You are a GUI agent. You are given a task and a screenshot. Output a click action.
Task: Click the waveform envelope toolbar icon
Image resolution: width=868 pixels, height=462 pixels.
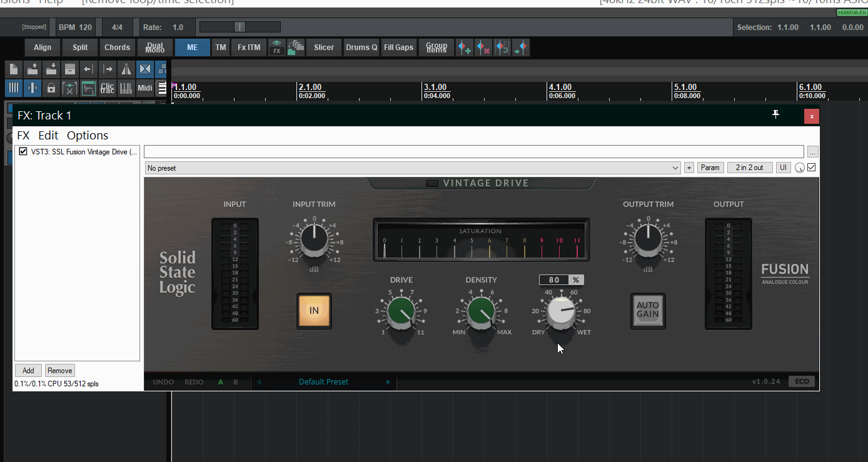point(89,88)
